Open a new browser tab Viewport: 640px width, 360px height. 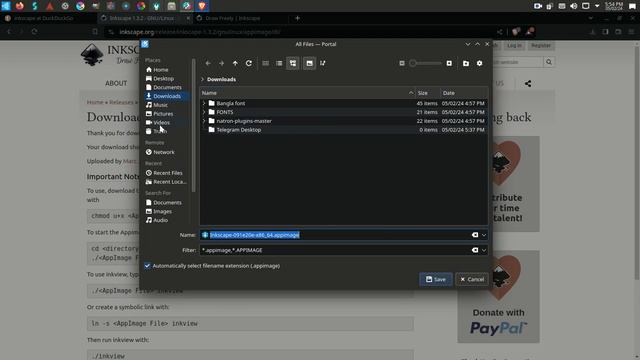coord(297,18)
